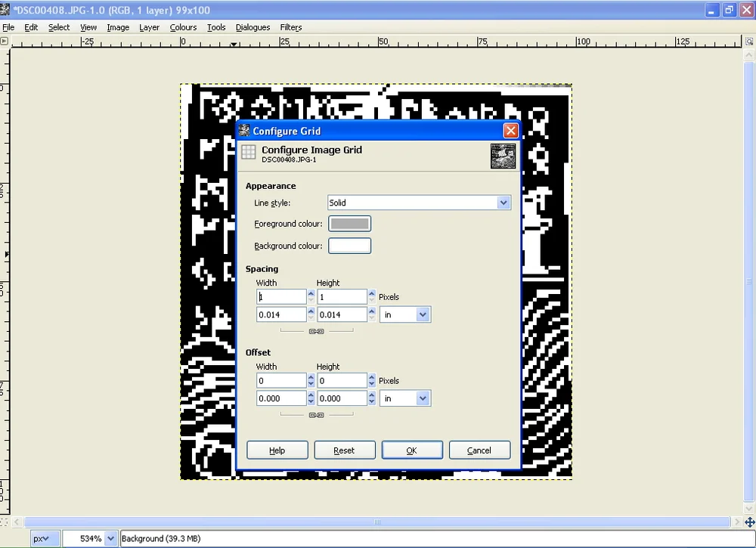756x548 pixels.
Task: Click the Help button
Action: (x=277, y=450)
